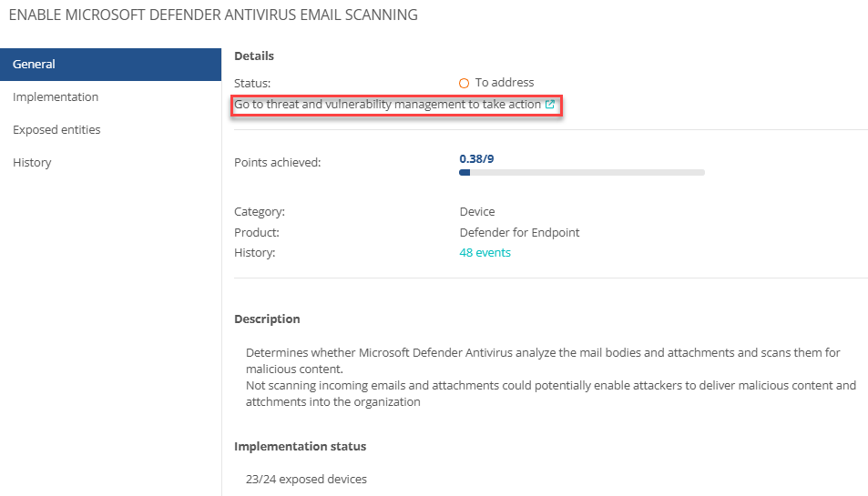
Task: Click the Description section heading
Action: [x=267, y=319]
